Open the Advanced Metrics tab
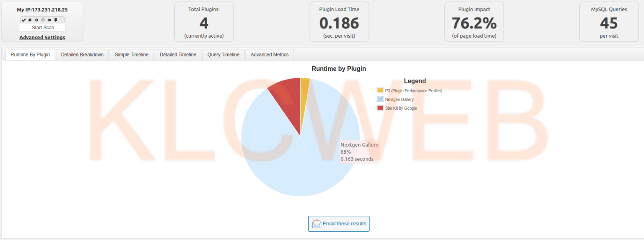 tap(270, 54)
